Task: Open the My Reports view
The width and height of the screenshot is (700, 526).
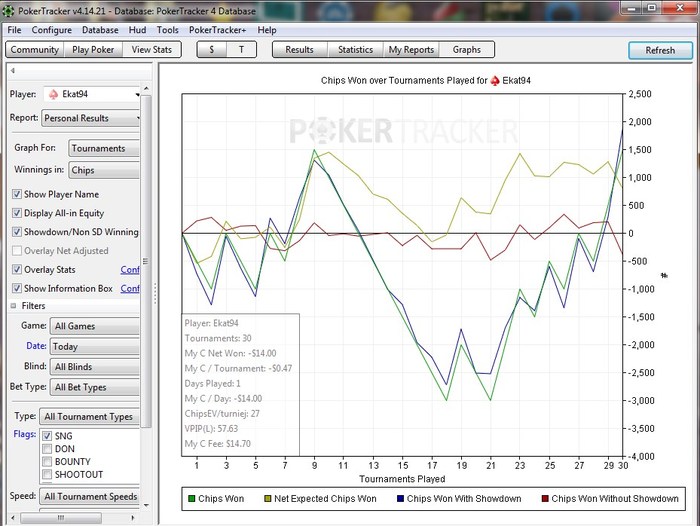Action: click(x=411, y=50)
